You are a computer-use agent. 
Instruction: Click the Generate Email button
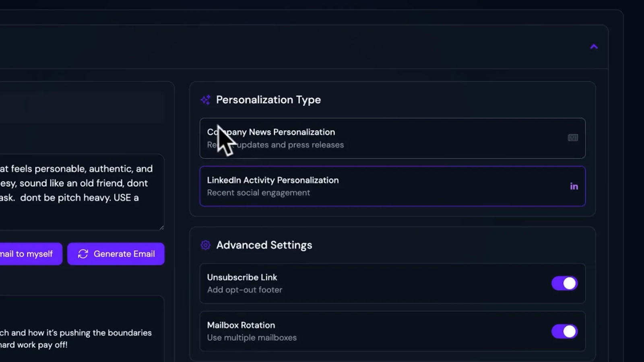pyautogui.click(x=116, y=254)
